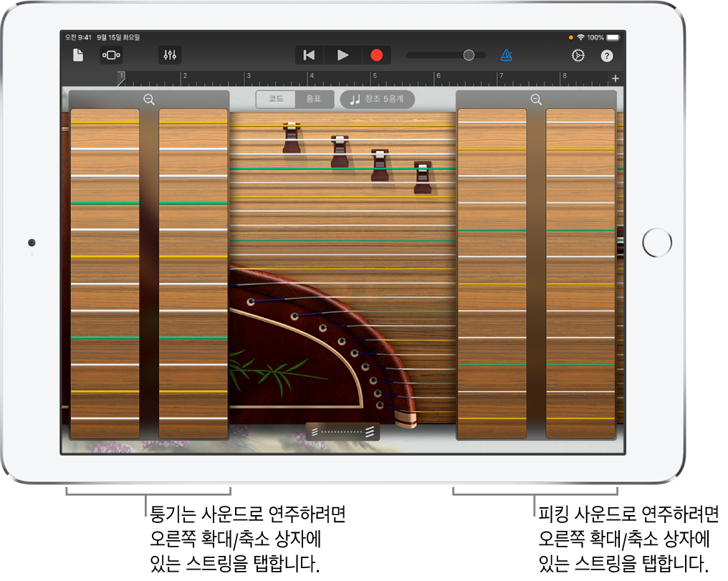Tap the string density slider at bottom
728x581 pixels.
pos(343,432)
